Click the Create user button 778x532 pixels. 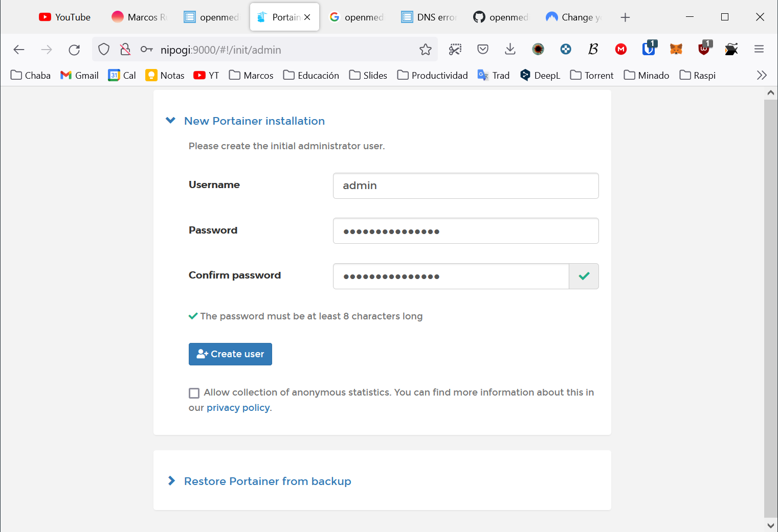tap(230, 354)
